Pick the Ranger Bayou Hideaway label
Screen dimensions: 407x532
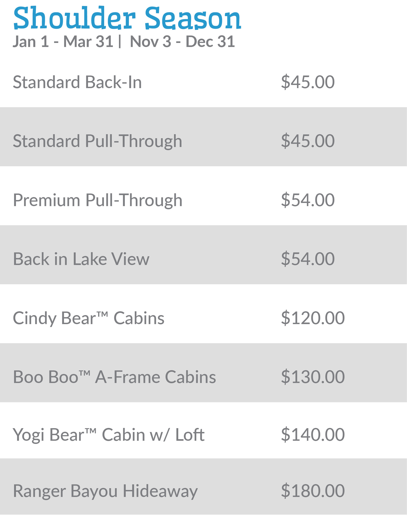[105, 491]
